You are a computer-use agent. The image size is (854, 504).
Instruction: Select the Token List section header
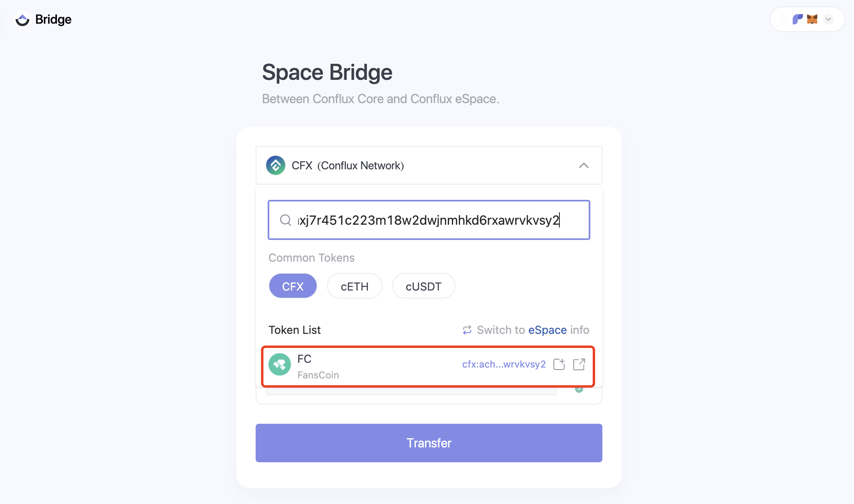295,330
